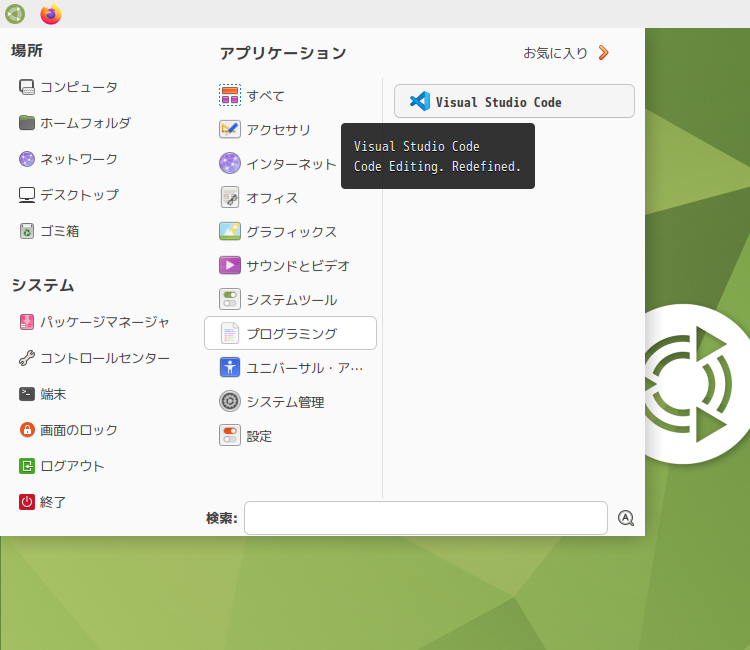Open デスクトップ location
The image size is (750, 650).
point(69,195)
